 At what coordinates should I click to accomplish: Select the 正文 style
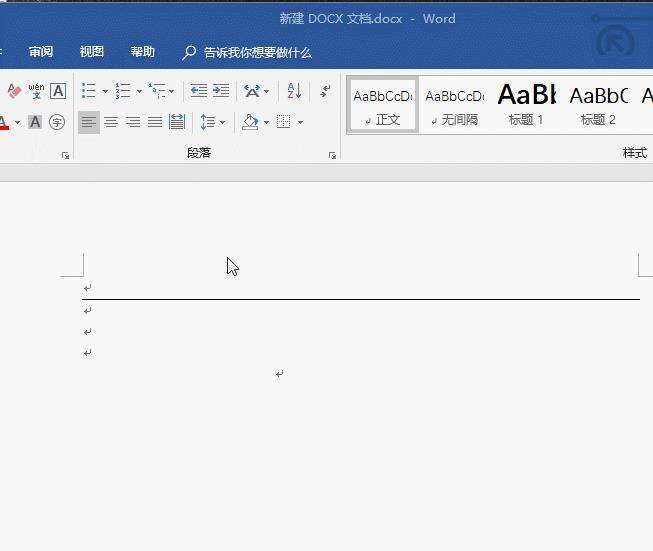pos(383,106)
